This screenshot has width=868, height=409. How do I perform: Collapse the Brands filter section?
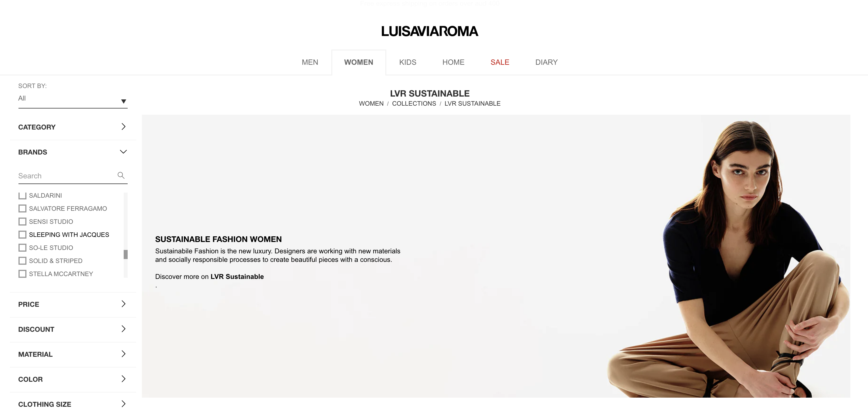tap(123, 152)
